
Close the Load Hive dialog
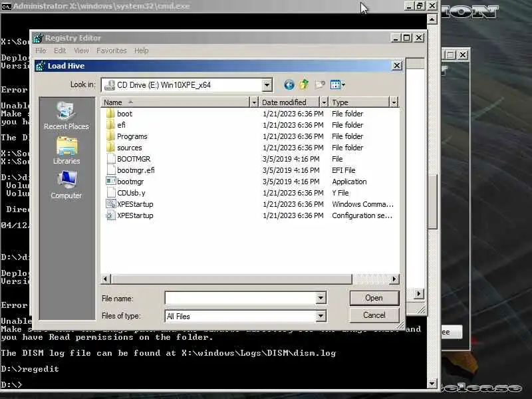coord(397,65)
